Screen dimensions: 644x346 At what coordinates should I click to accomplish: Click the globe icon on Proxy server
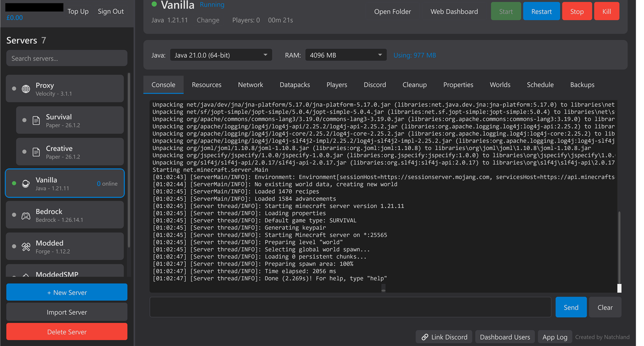(26, 89)
